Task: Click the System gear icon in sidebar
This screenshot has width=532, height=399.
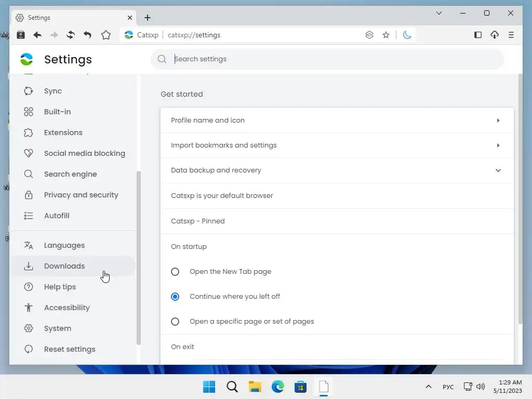Action: 29,328
